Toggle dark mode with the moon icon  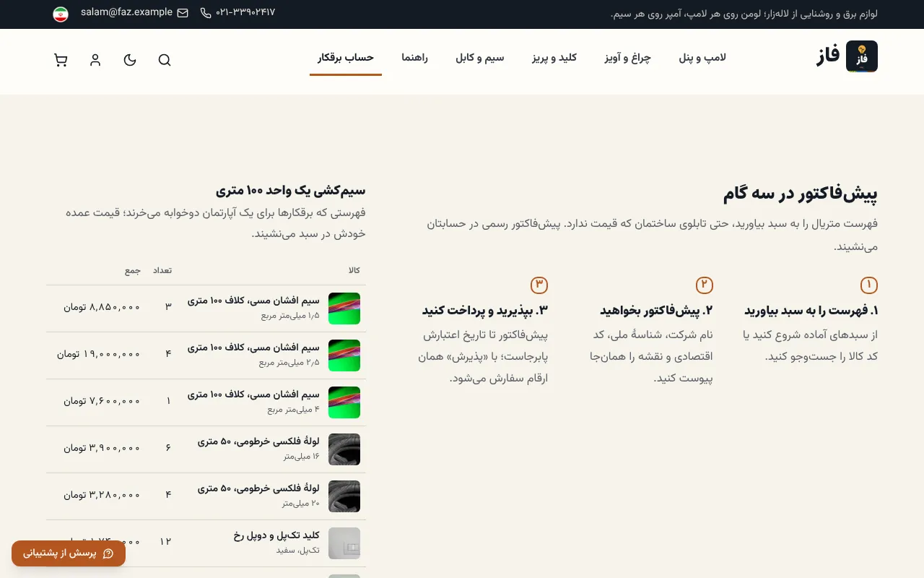point(130,60)
